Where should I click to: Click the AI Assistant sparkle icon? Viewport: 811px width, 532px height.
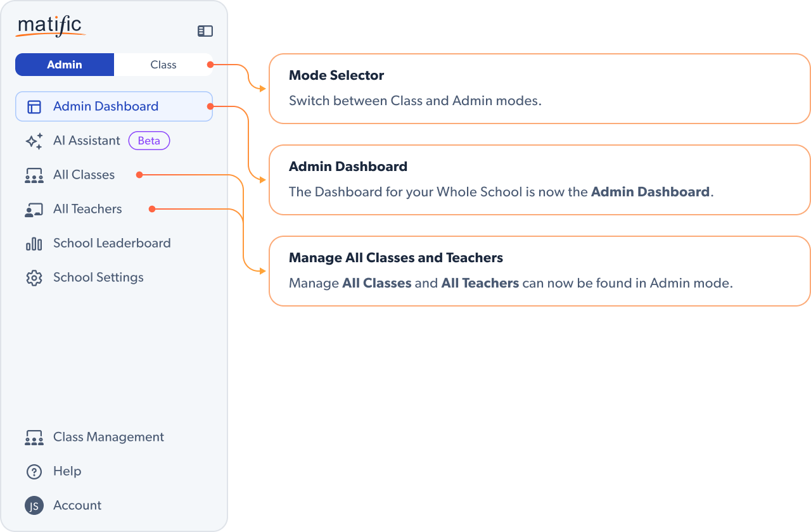point(34,141)
